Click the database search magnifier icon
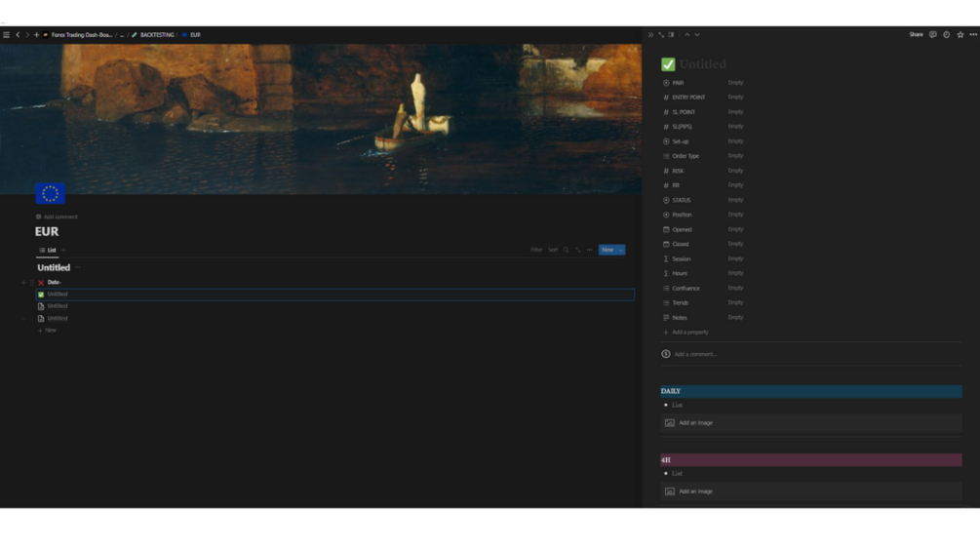980x552 pixels. click(x=567, y=250)
